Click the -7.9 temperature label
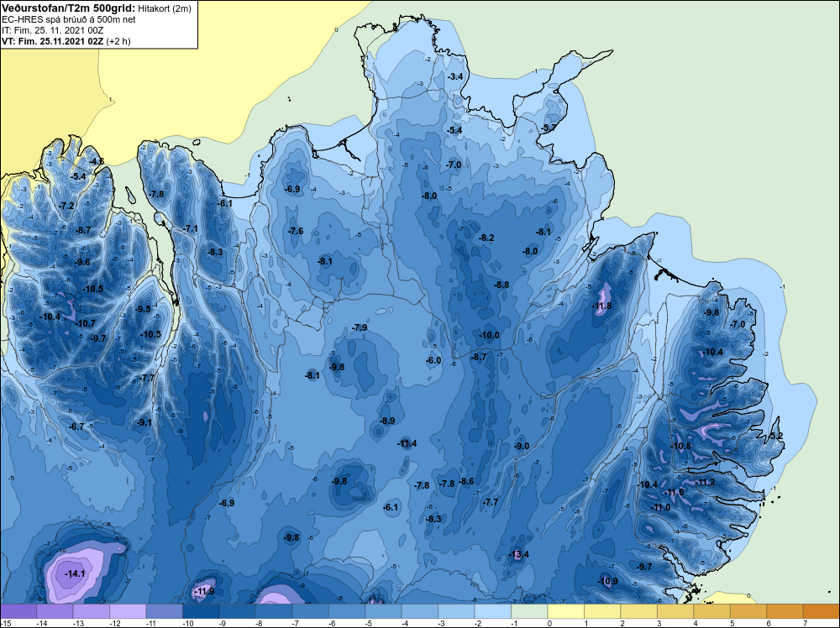Screen dimensions: 840x628 click(360, 327)
